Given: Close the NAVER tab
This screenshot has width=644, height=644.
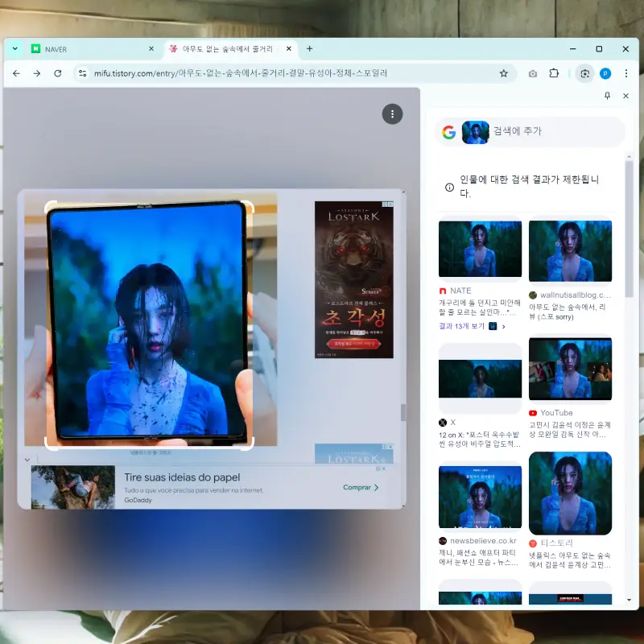Looking at the screenshot, I should (x=151, y=48).
